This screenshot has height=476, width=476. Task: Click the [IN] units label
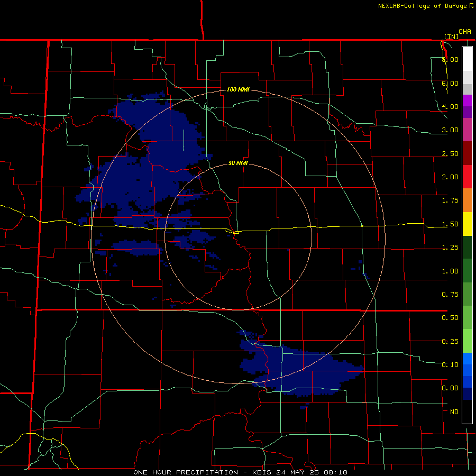tap(452, 36)
